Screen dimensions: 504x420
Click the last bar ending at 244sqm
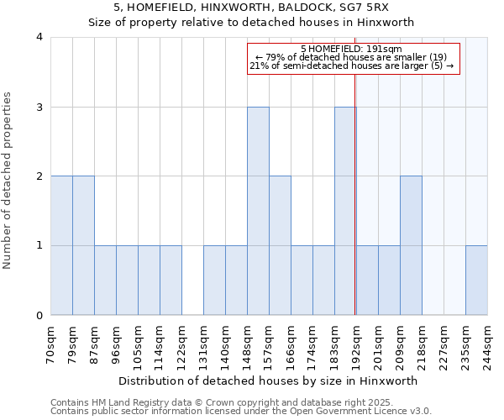[476, 281]
